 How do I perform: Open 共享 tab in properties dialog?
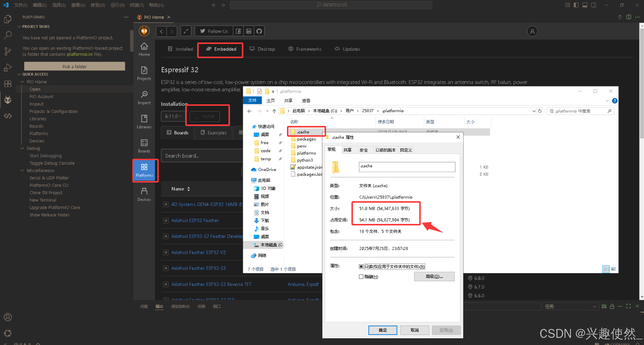pos(348,150)
